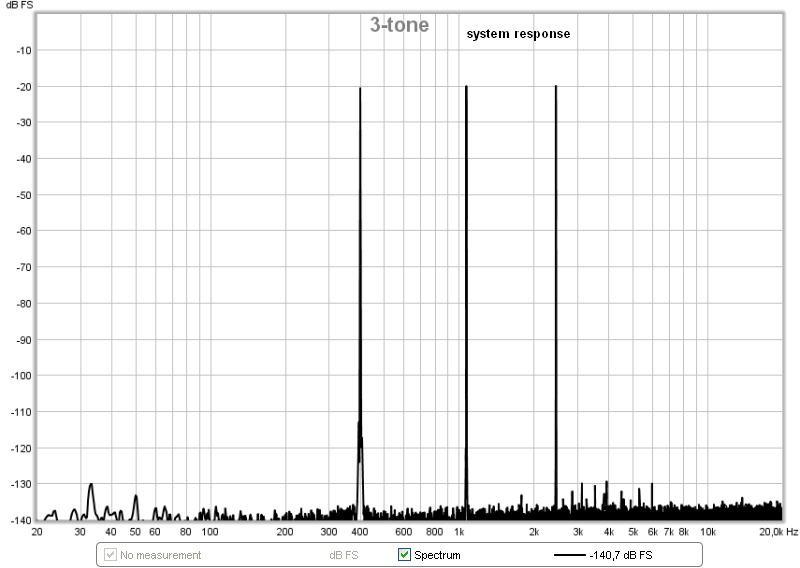
Task: Click the -80 y-axis label
Action: [24, 303]
